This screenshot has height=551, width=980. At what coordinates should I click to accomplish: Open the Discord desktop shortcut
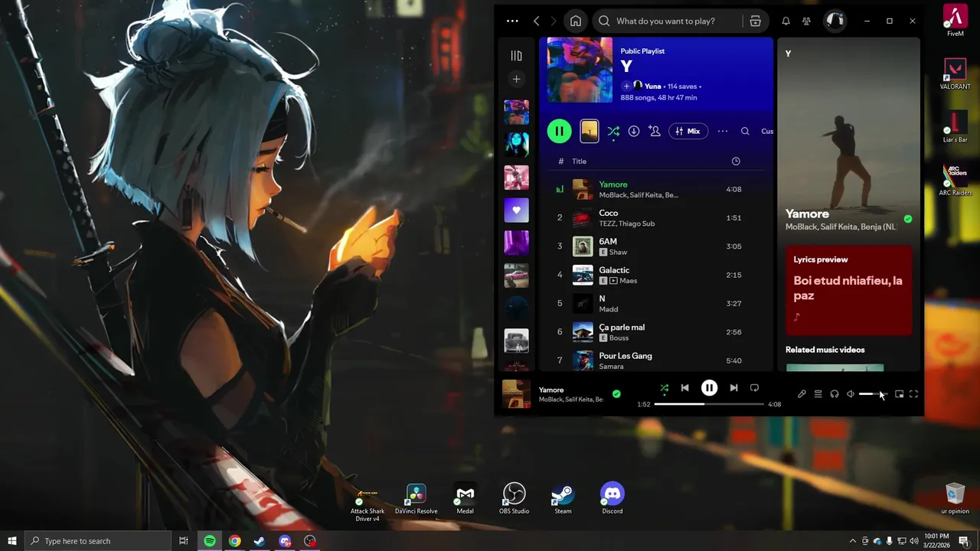click(612, 499)
